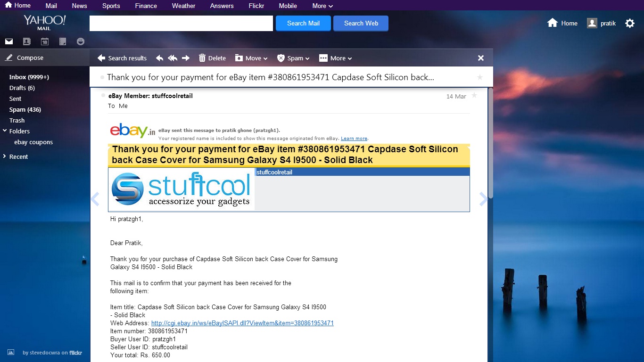Click the pratik profile avatar
This screenshot has height=362, width=644.
point(592,23)
